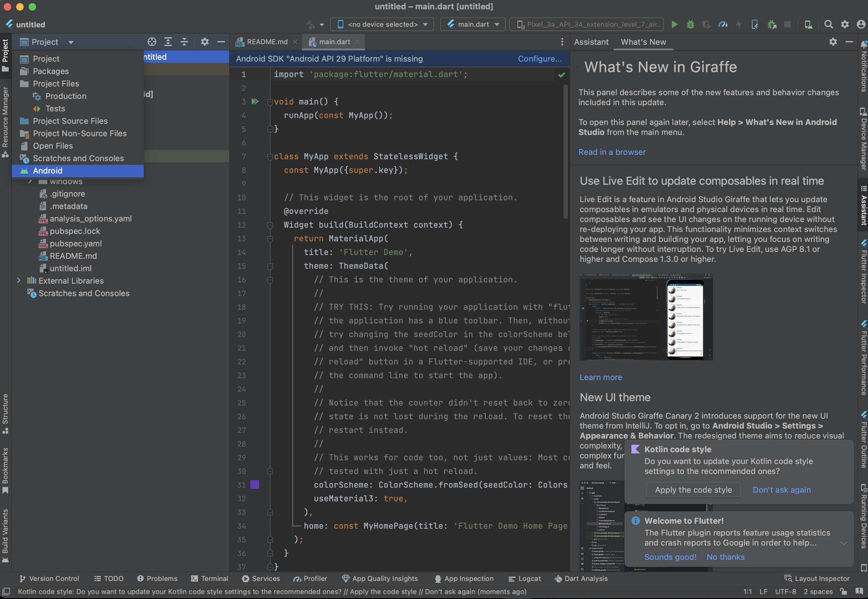
Task: Open the no device selected dropdown
Action: click(382, 24)
